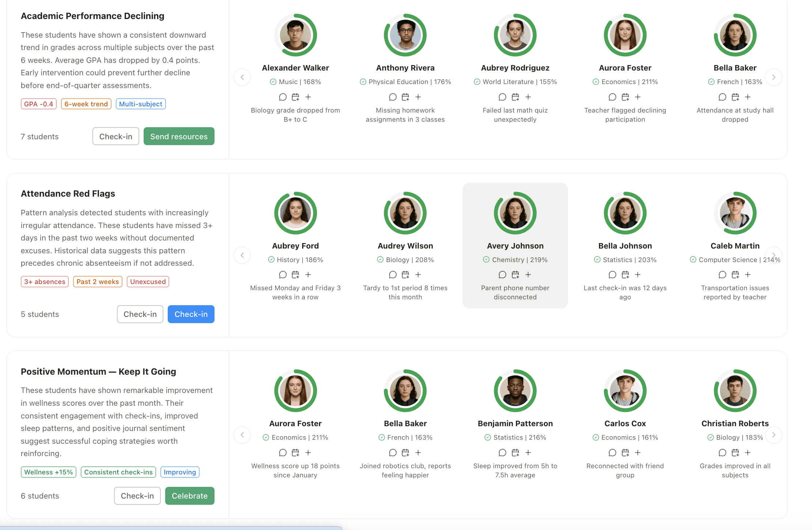
Task: Click plus icon under Aubrey Rodriguez
Action: click(528, 97)
